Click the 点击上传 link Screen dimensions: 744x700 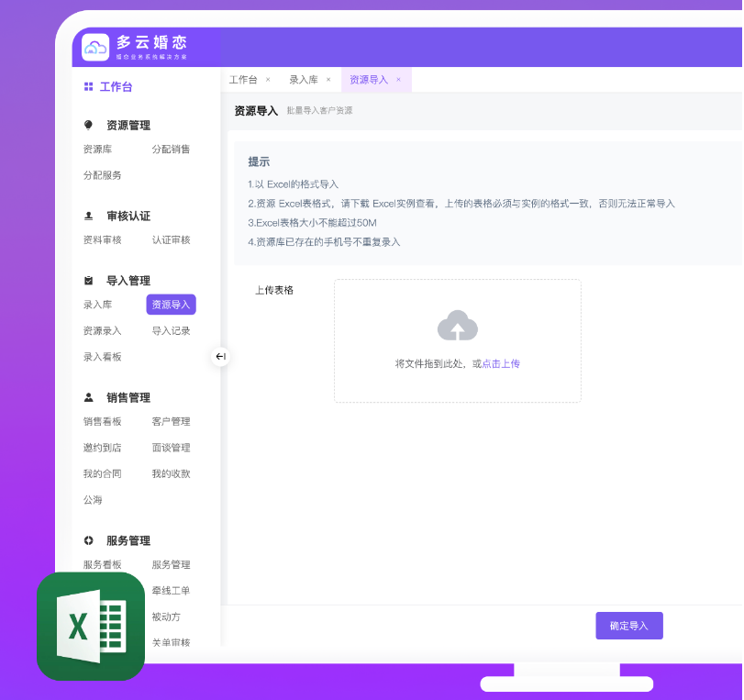click(501, 364)
